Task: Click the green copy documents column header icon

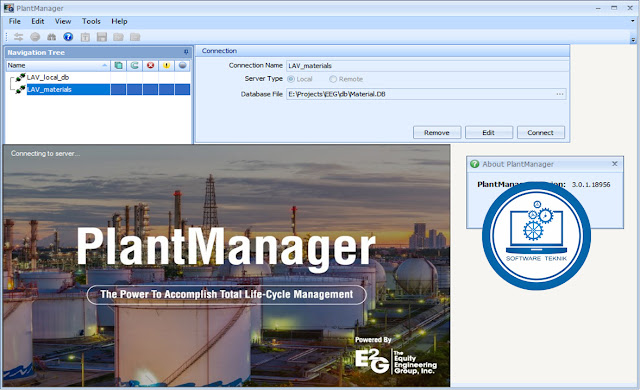Action: [118, 65]
